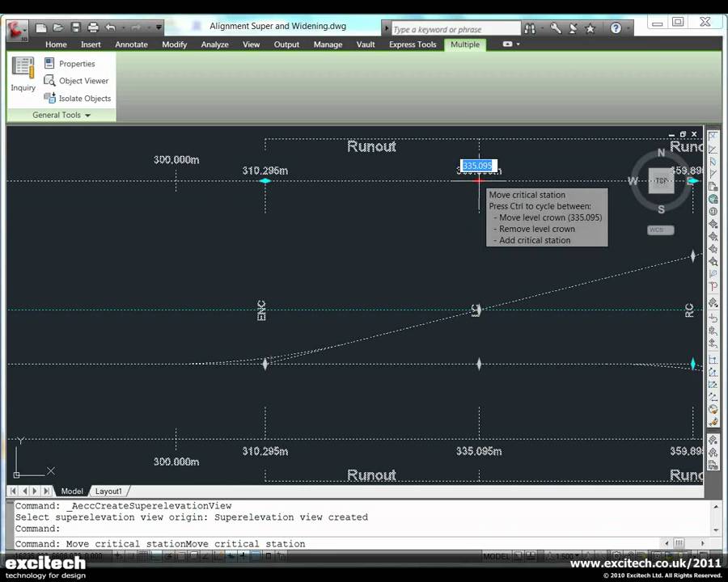Select the diamond grip below ENC label
728x582 pixels.
pos(265,364)
